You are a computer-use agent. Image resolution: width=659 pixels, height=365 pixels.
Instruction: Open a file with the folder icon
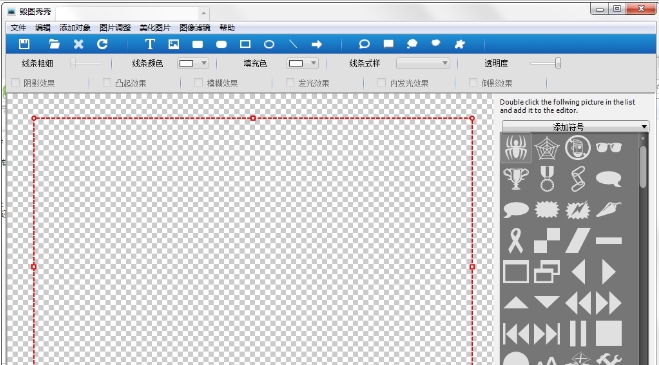pyautogui.click(x=54, y=44)
